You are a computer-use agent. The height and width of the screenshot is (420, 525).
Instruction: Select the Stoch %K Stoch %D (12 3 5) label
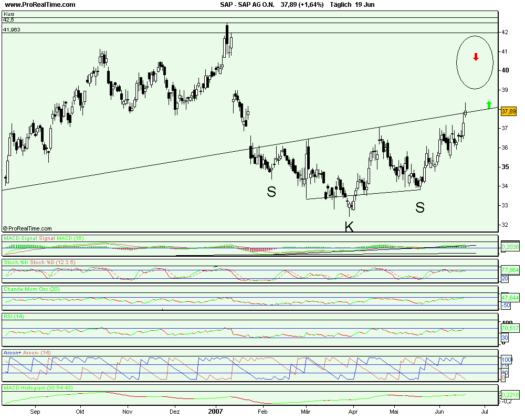(x=39, y=262)
